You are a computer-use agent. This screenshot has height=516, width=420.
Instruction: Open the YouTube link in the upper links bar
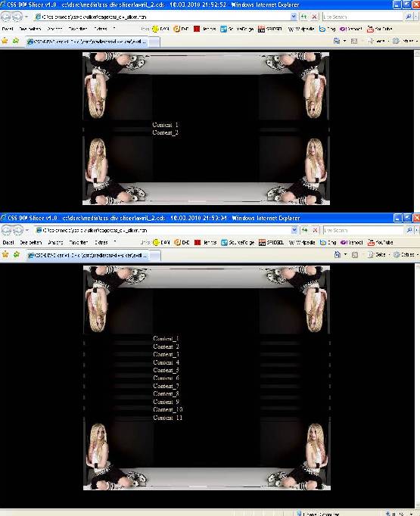(380, 29)
